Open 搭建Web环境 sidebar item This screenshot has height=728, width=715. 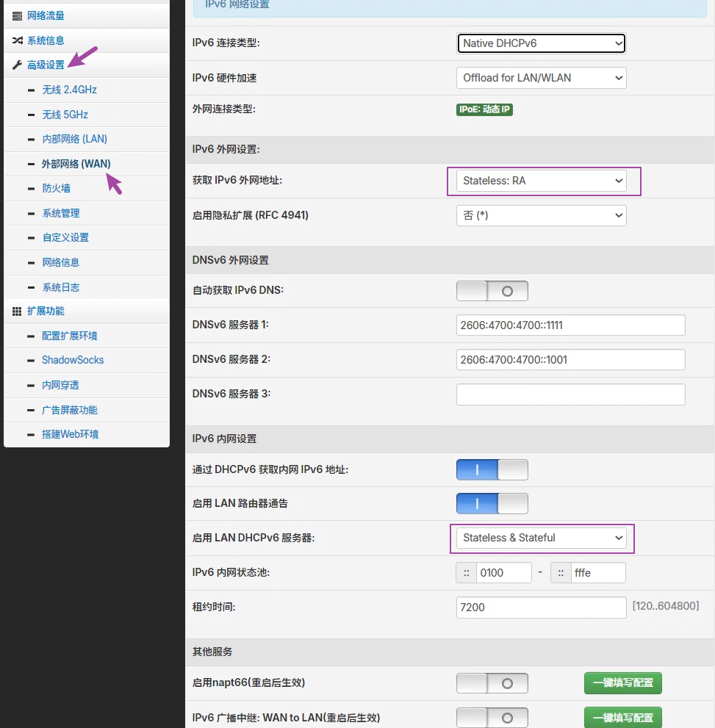coord(70,435)
